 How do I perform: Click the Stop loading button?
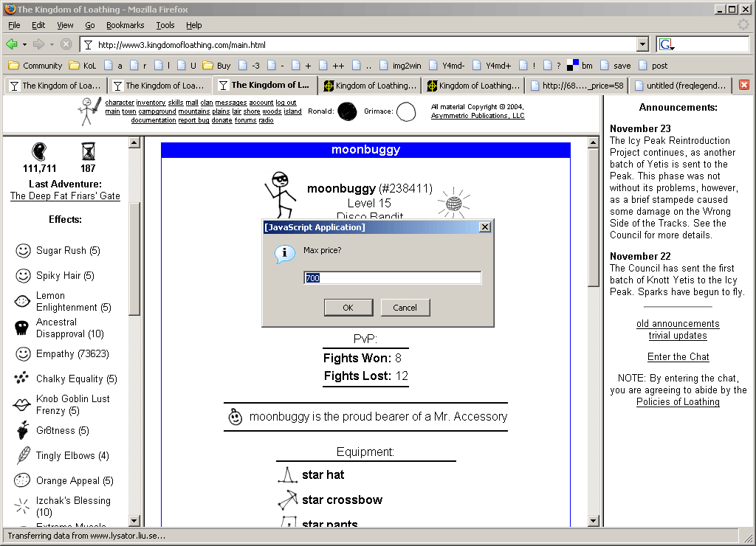66,44
